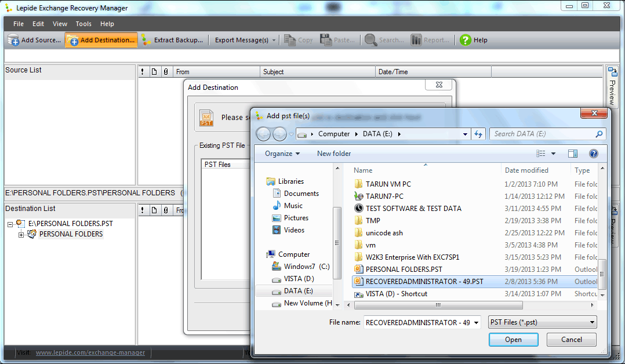Click the Cancel button

[572, 340]
